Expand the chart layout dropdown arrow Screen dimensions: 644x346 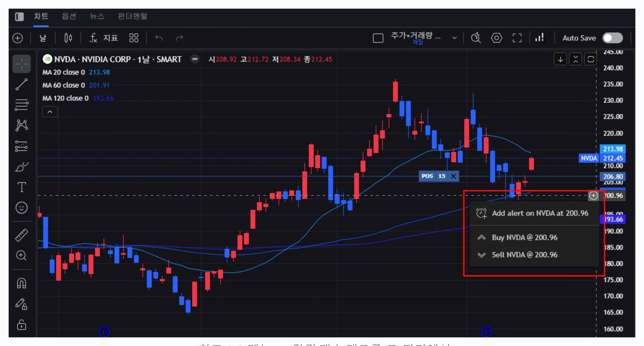pyautogui.click(x=454, y=38)
